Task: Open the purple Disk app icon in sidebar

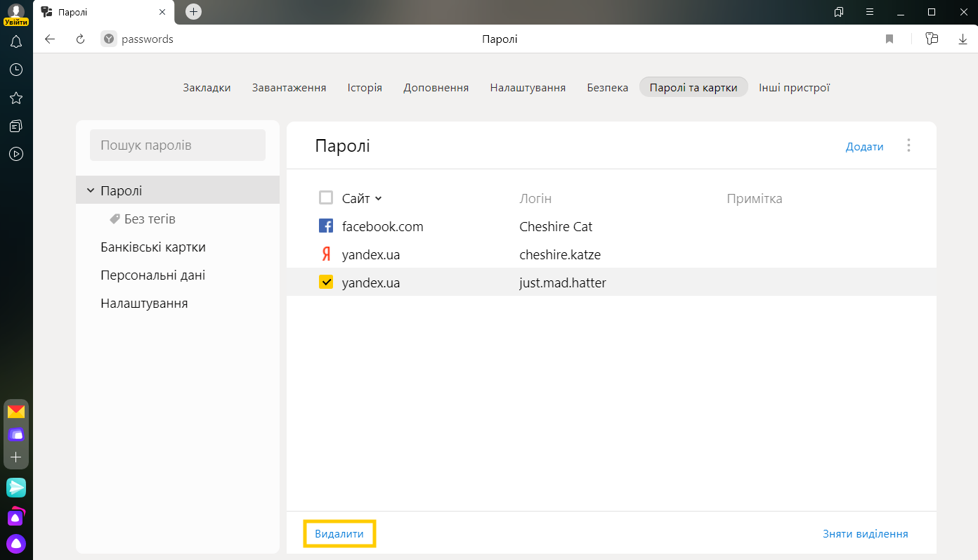Action: pos(16,434)
